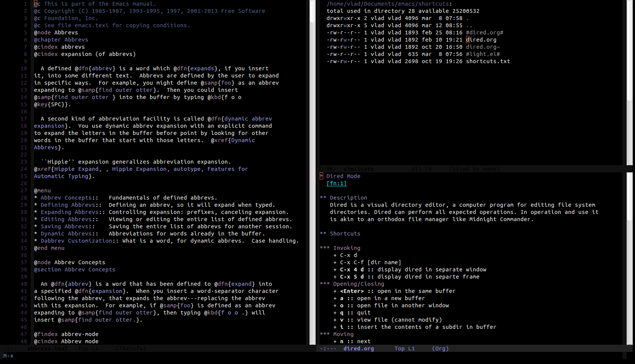Click the 'n :: next' list item
Screen dimensions: 635x364
pyautogui.click(x=352, y=341)
